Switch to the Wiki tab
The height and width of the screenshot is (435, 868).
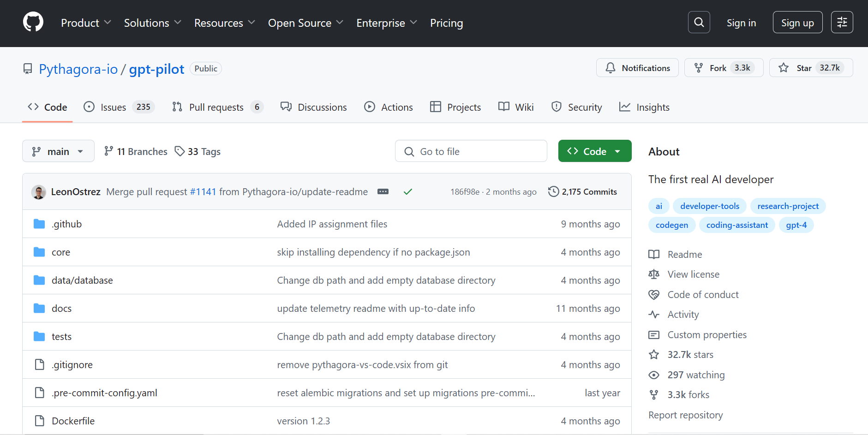tap(516, 107)
